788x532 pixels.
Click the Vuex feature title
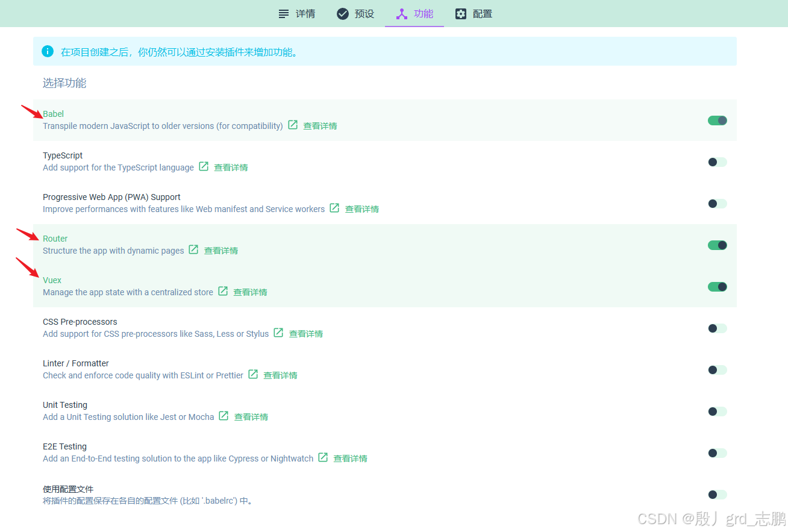pyautogui.click(x=52, y=280)
